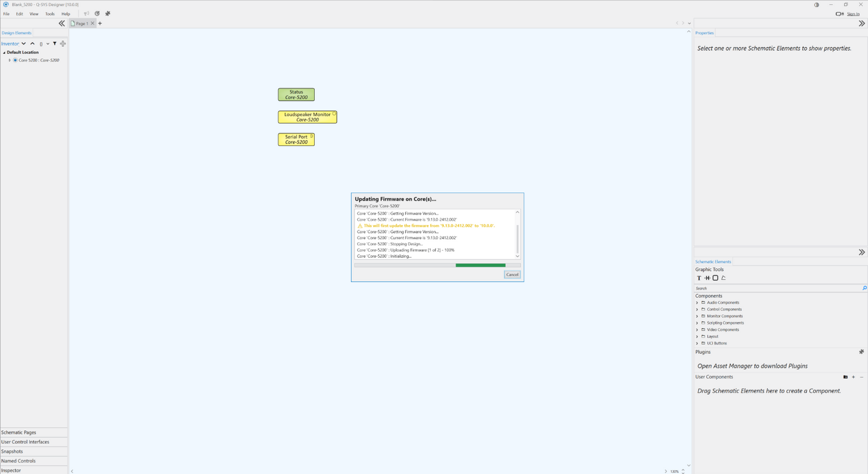The width and height of the screenshot is (868, 474).
Task: Click the display icon next to Sign In
Action: pyautogui.click(x=840, y=14)
